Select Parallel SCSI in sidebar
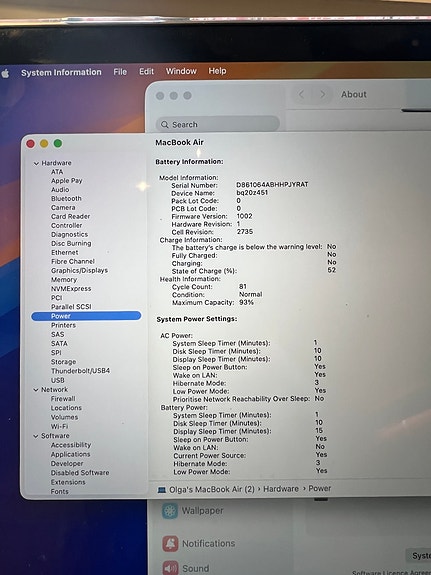The height and width of the screenshot is (575, 431). pyautogui.click(x=71, y=307)
